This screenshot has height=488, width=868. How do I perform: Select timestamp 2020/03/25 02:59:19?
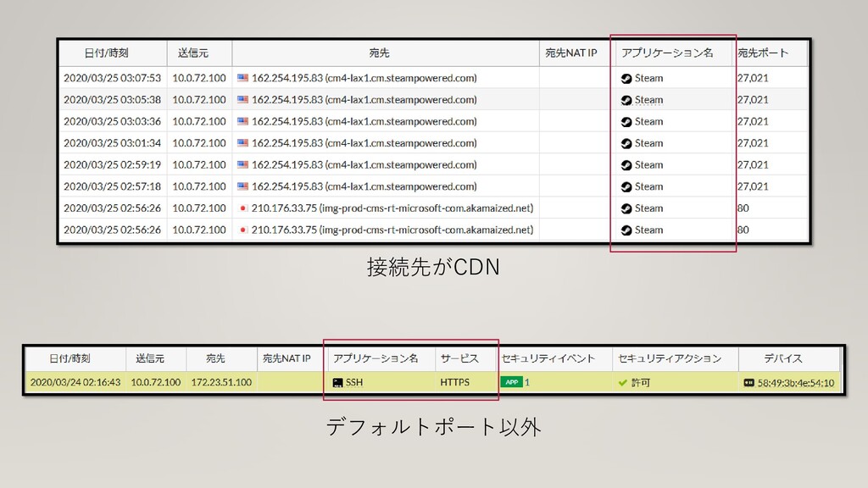point(113,164)
